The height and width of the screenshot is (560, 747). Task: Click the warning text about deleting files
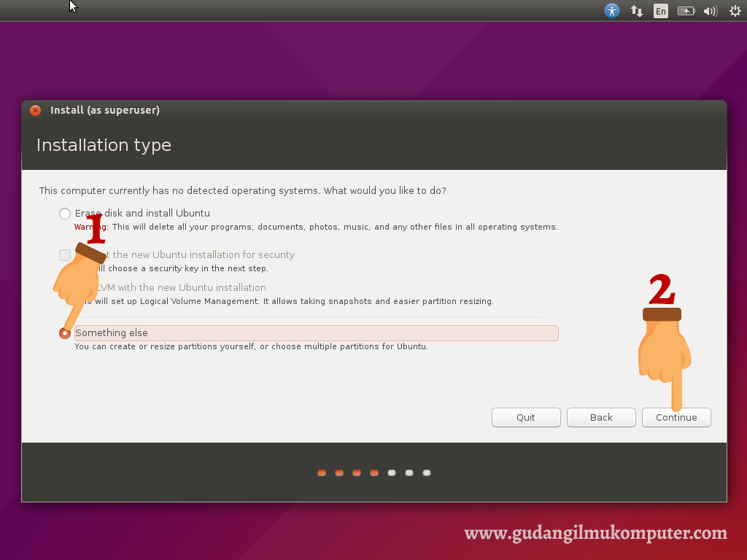[x=316, y=227]
